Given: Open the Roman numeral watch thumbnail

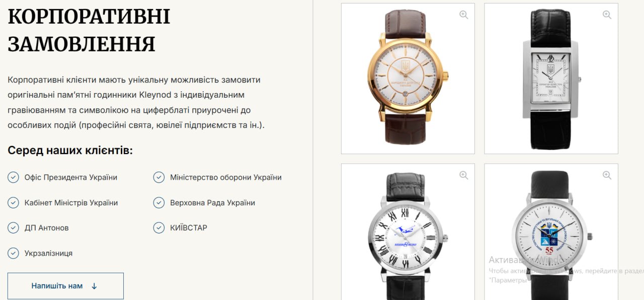Looking at the screenshot, I should point(408,232).
